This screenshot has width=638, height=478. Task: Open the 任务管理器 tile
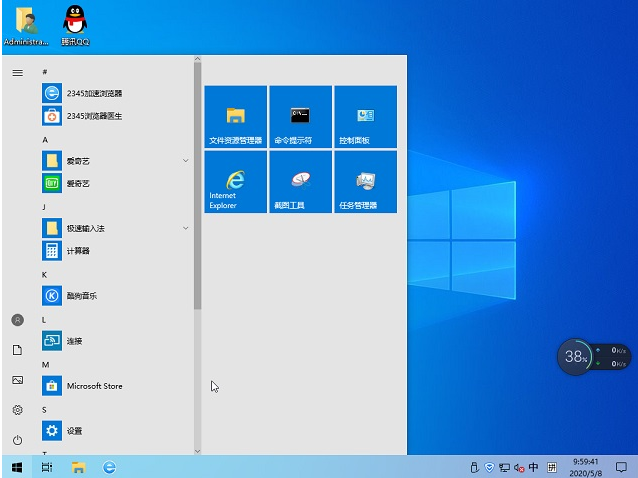pyautogui.click(x=365, y=182)
